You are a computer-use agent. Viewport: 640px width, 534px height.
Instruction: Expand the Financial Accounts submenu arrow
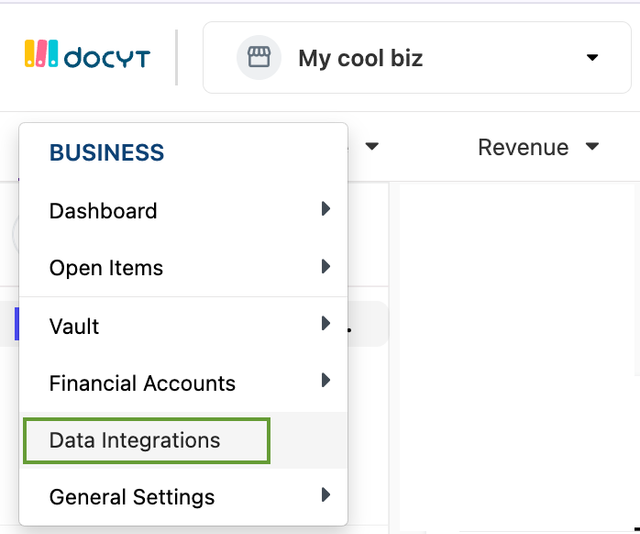(x=326, y=380)
